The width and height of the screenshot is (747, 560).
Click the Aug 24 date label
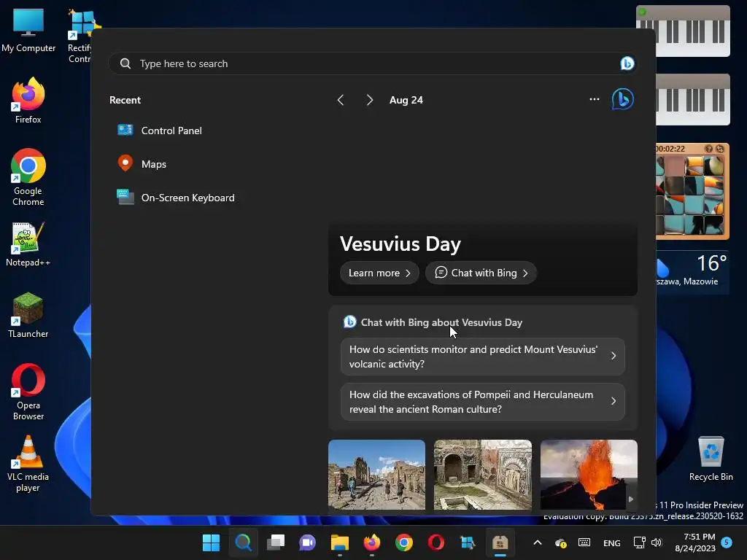(x=406, y=100)
